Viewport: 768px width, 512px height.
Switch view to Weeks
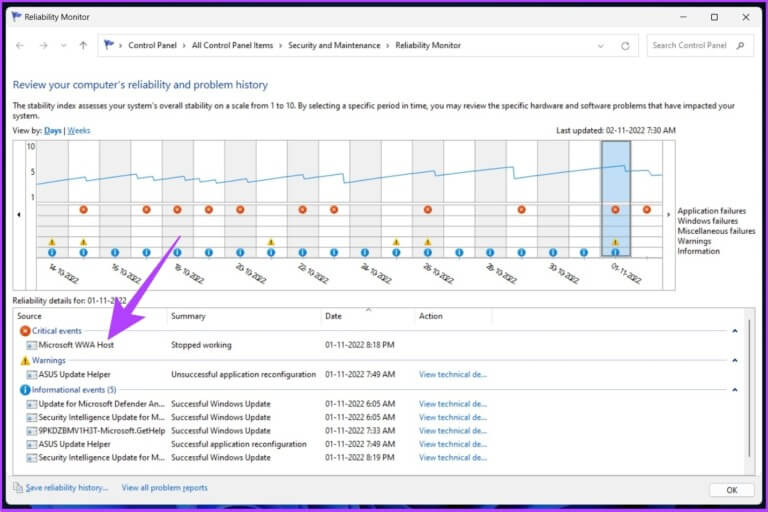79,131
